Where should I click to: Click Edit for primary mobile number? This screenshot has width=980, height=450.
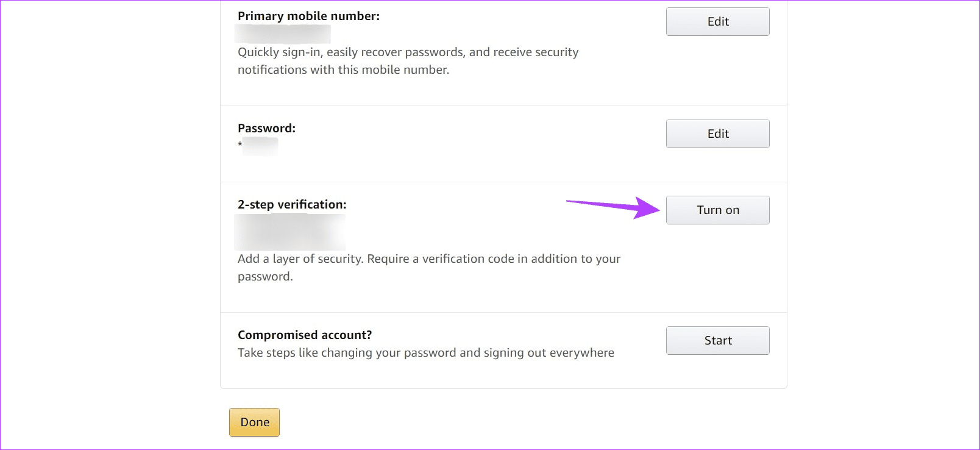coord(717,21)
